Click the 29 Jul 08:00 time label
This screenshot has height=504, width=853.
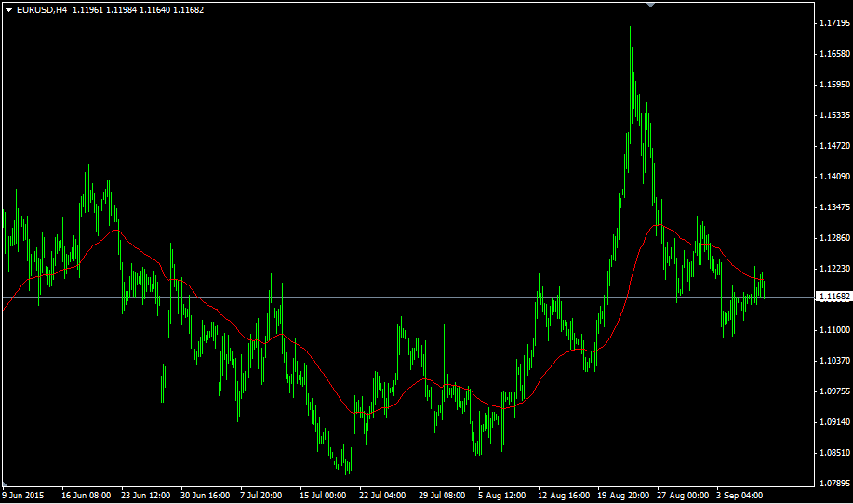point(442,496)
